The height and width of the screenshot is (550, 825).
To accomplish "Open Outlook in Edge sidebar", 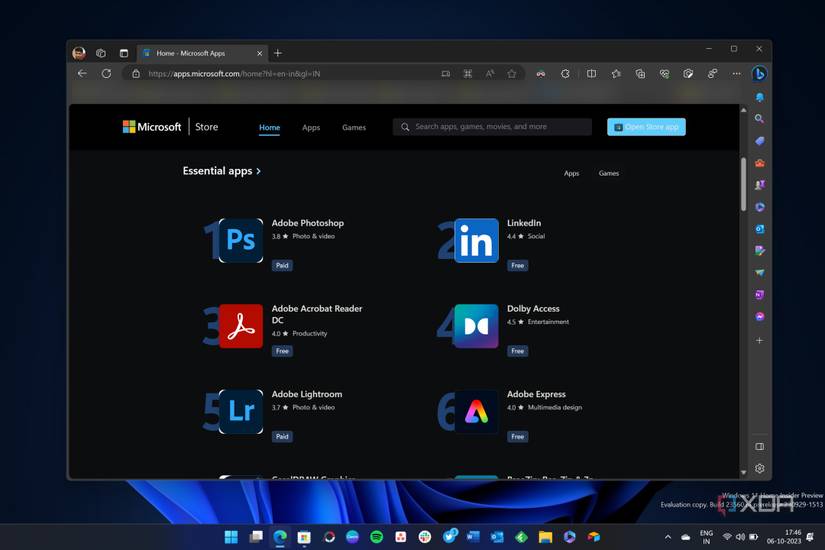I will click(x=759, y=229).
